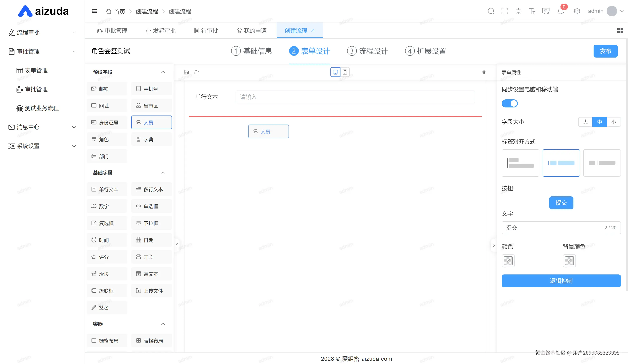Viewport: 628px width, 364px height.
Task: Choose the top label alignment layout
Action: [520, 163]
